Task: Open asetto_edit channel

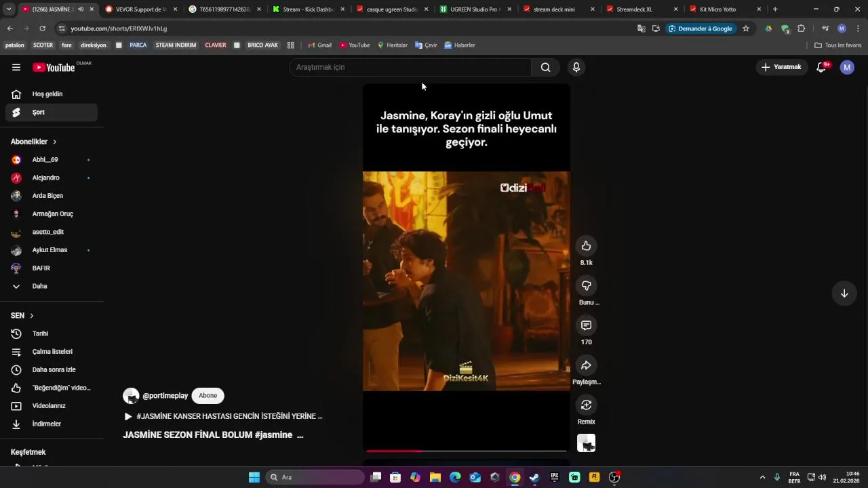Action: [52, 232]
